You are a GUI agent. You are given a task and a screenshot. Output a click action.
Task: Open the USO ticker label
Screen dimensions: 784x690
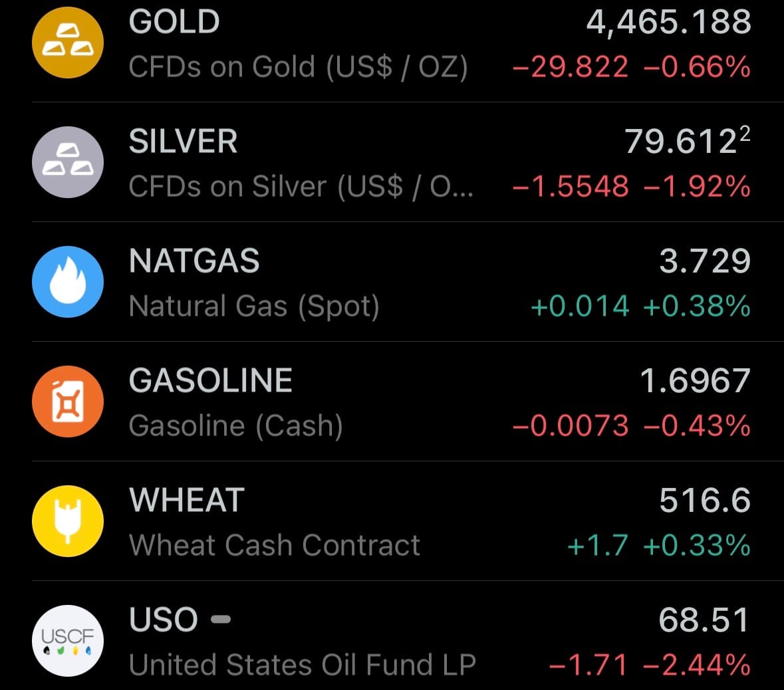(164, 620)
